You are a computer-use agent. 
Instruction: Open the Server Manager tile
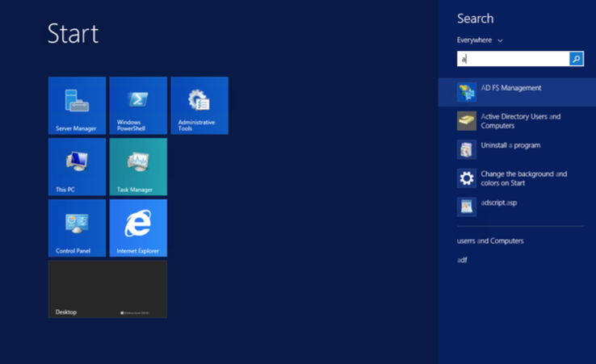pos(78,105)
